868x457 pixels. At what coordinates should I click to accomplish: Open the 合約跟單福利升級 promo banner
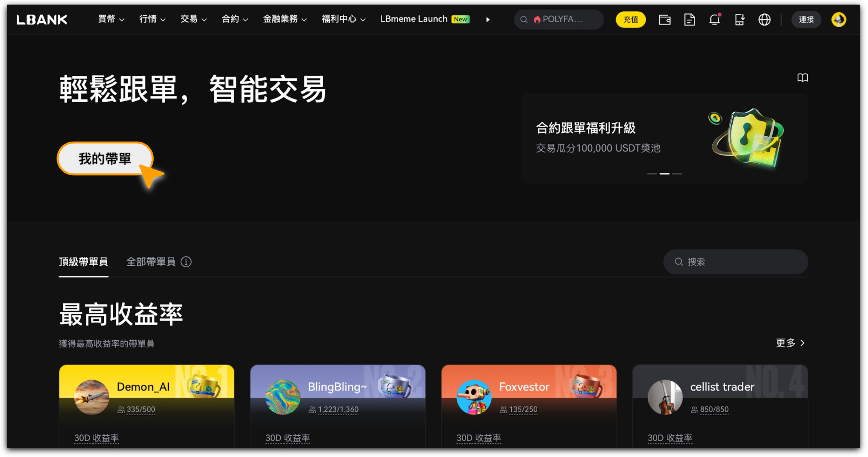pos(664,138)
